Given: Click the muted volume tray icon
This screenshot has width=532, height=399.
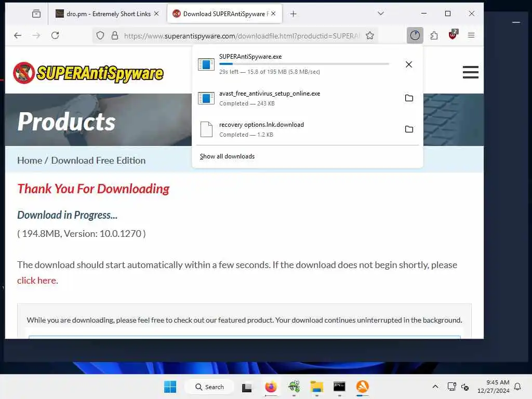Looking at the screenshot, I should [x=465, y=387].
